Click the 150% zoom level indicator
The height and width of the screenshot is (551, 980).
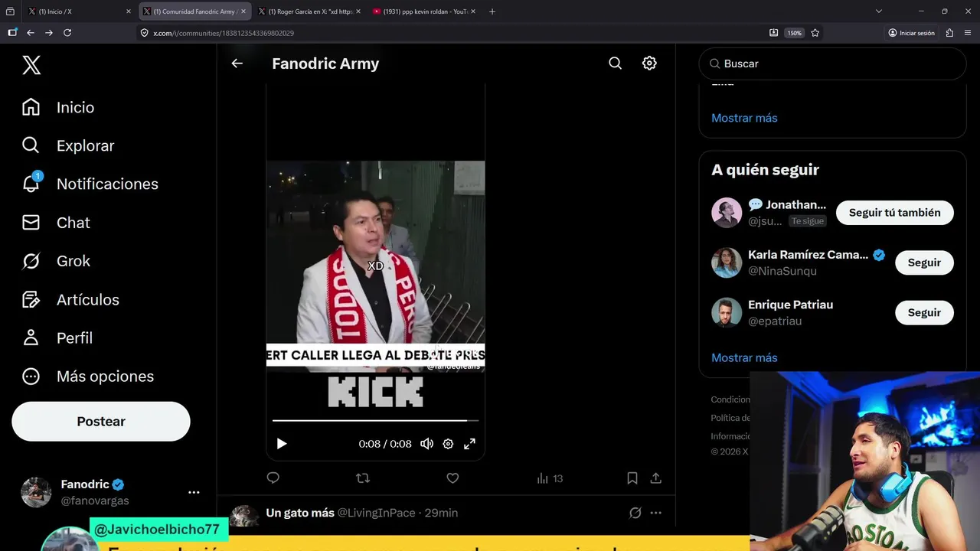tap(795, 33)
